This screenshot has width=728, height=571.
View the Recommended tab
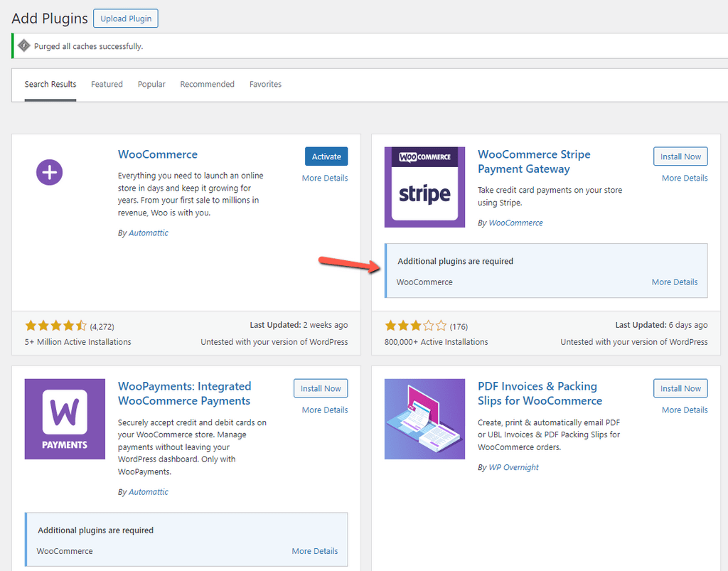207,84
